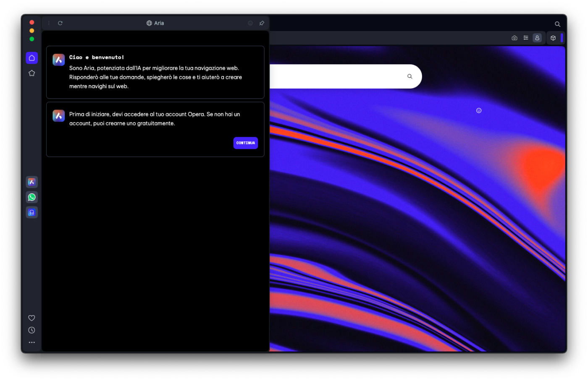Click the smiley face on the wallpaper

pyautogui.click(x=479, y=110)
